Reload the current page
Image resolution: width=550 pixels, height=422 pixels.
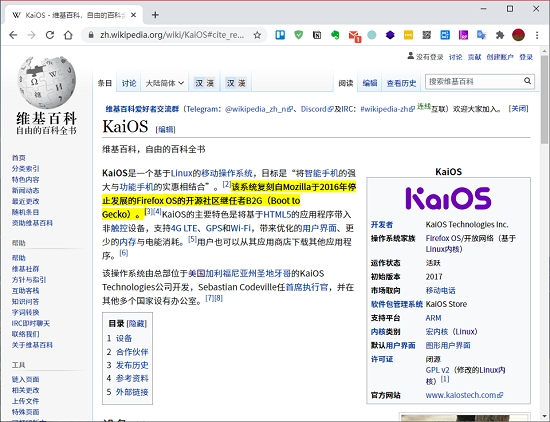(x=50, y=35)
